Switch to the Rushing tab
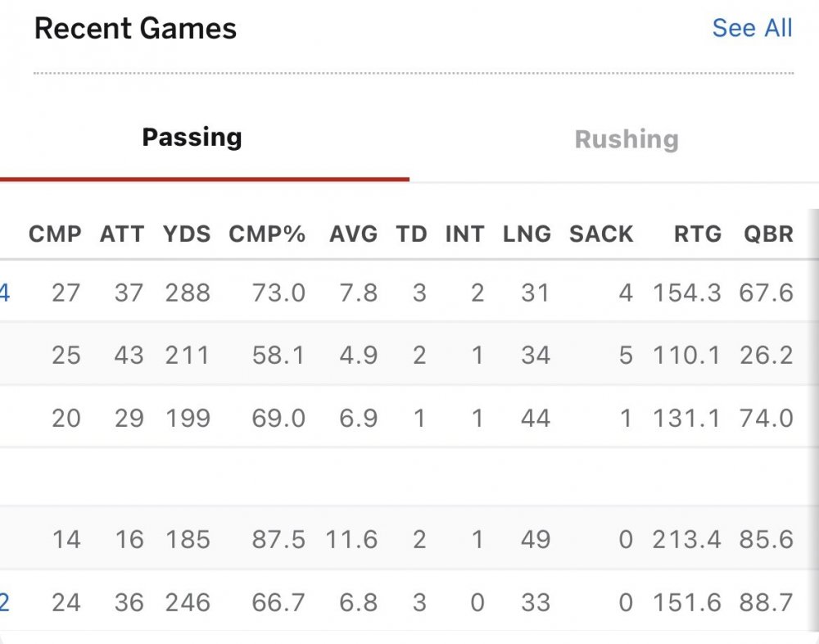The image size is (819, 644). point(627,139)
